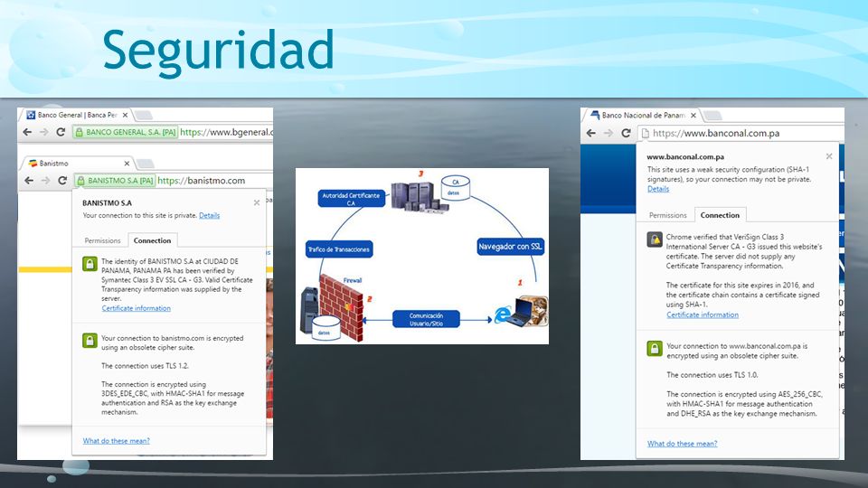Open new tab beside Banistmo tab
This screenshot has height=488, width=868.
145,164
